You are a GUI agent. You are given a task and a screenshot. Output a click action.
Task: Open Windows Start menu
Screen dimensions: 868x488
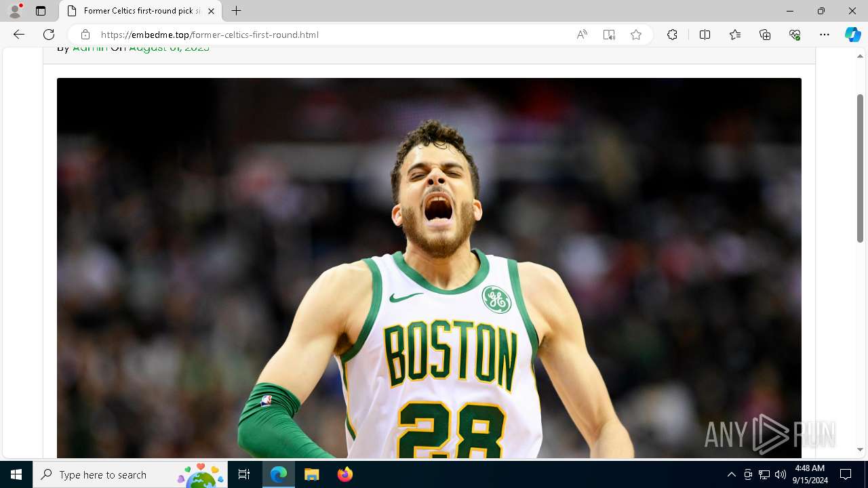(16, 474)
